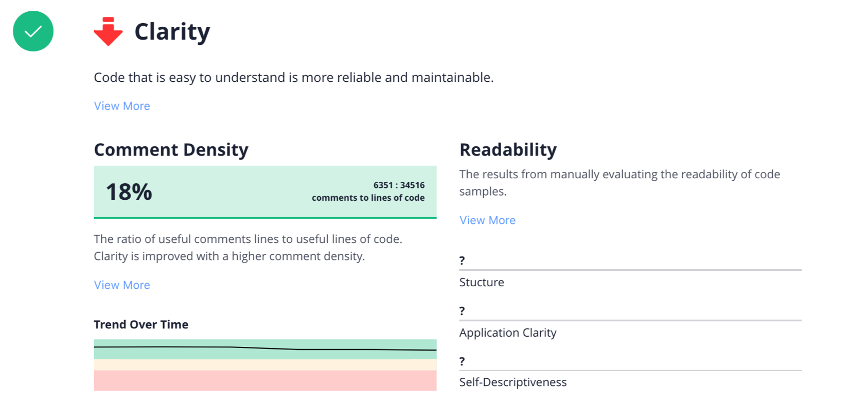Open View More below Comment Density text
The height and width of the screenshot is (419, 868).
pyautogui.click(x=122, y=285)
